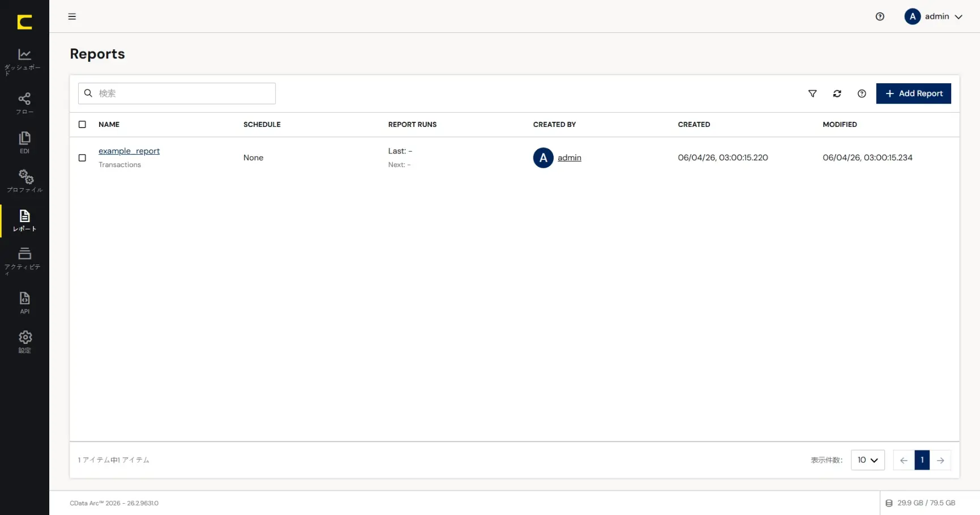Viewport: 980px width, 515px height.
Task: Open the example_report link
Action: tap(129, 151)
